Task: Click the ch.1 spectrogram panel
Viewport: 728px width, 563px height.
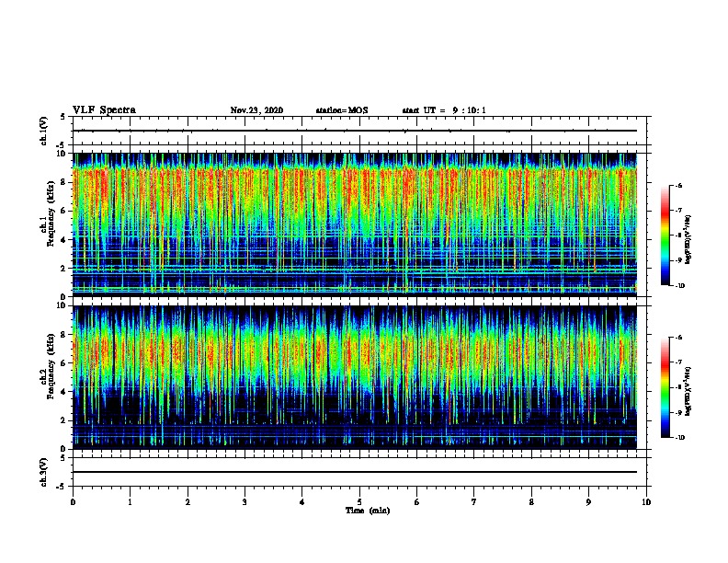Action: [x=355, y=224]
